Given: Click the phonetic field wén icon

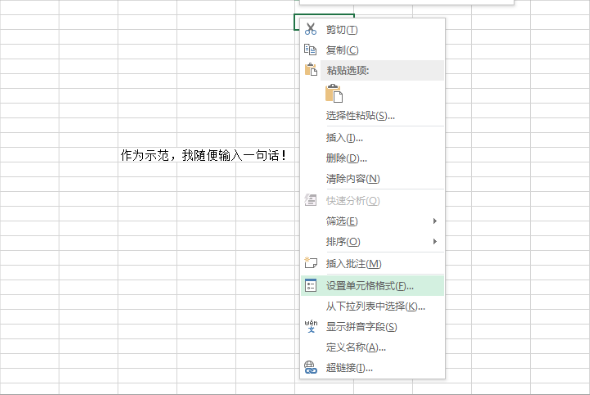Looking at the screenshot, I should pos(311,326).
